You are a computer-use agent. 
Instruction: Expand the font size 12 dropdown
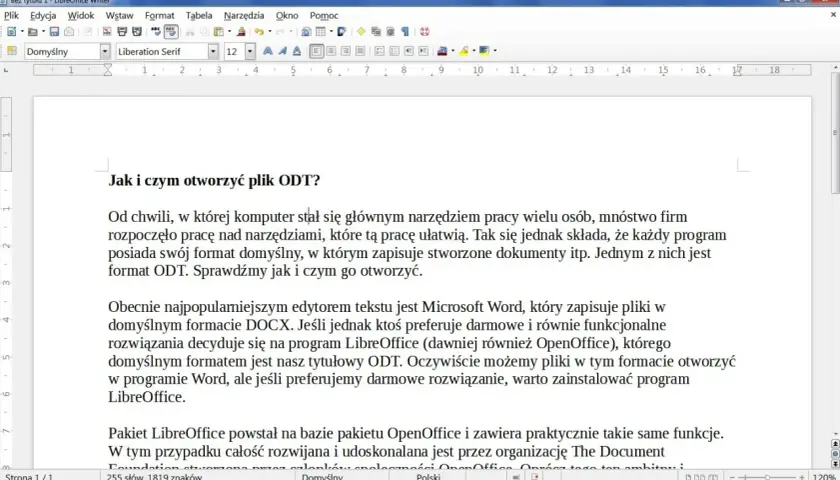[250, 51]
